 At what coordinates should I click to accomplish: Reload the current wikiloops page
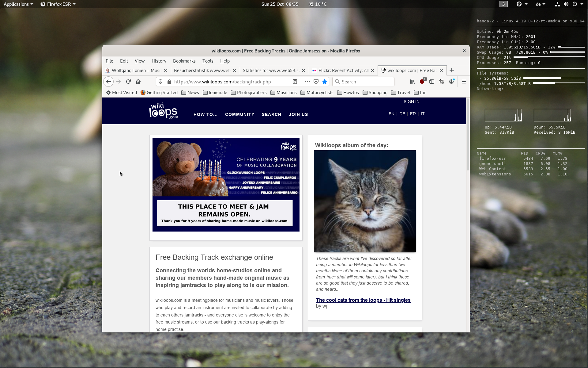128,82
